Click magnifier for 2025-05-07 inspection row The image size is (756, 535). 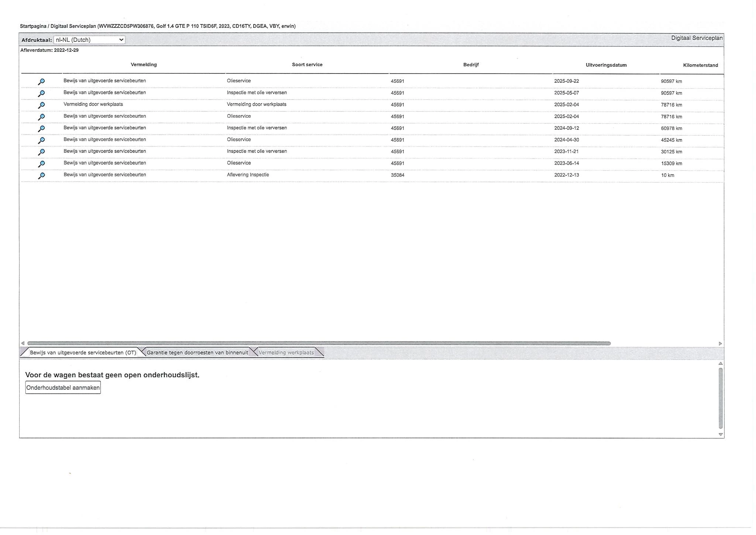click(41, 93)
